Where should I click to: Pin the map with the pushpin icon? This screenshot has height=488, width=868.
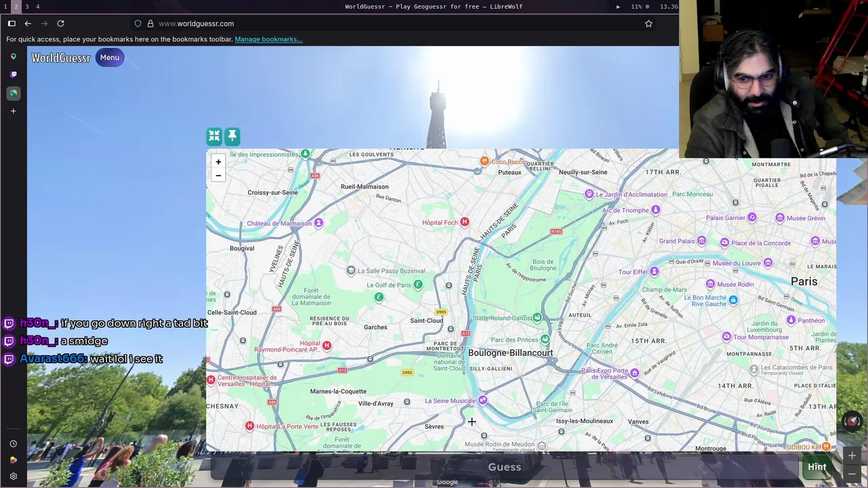click(x=232, y=137)
